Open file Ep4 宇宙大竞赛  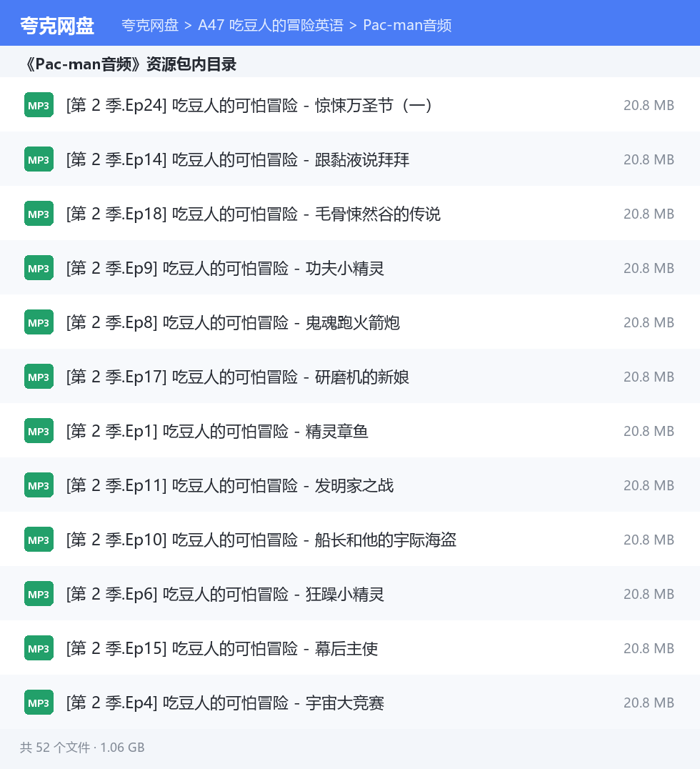click(225, 703)
